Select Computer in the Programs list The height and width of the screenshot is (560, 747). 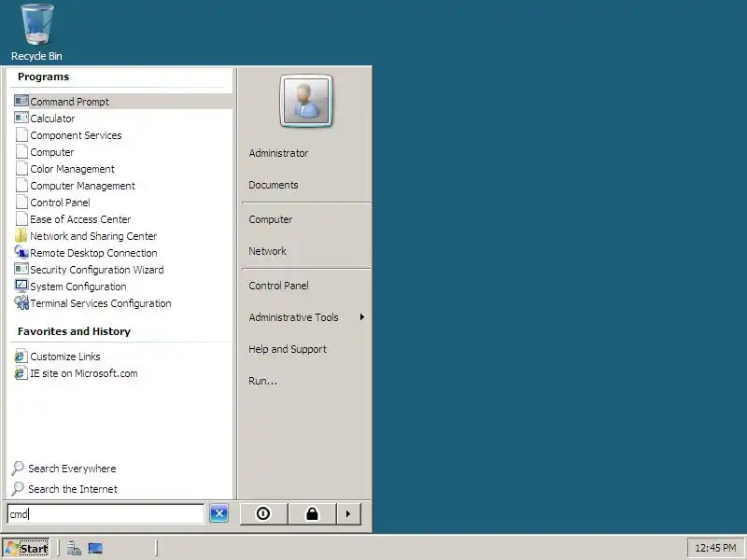[52, 152]
